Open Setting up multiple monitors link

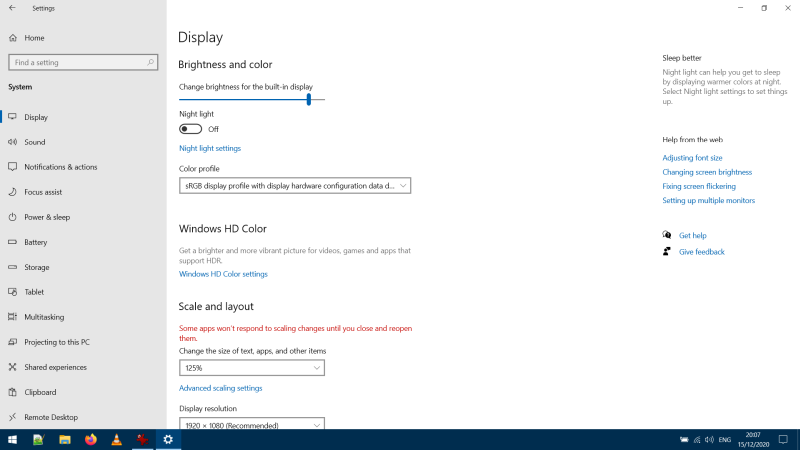click(x=709, y=201)
